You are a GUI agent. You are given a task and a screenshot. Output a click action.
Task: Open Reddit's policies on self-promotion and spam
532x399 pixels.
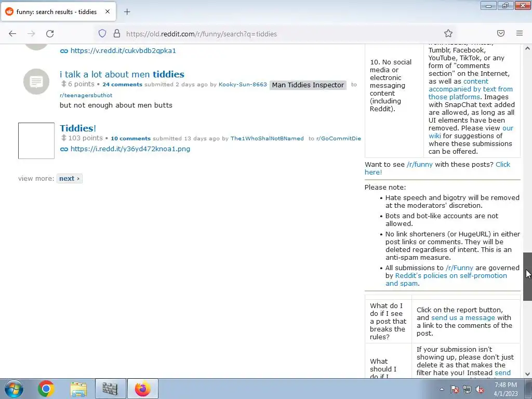(x=446, y=279)
